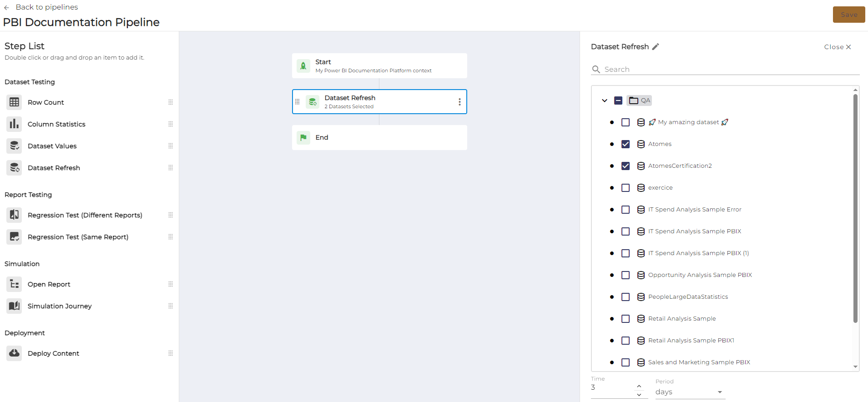Screen dimensions: 868x402
Task: Collapse the QA folder tree
Action: pyautogui.click(x=605, y=100)
